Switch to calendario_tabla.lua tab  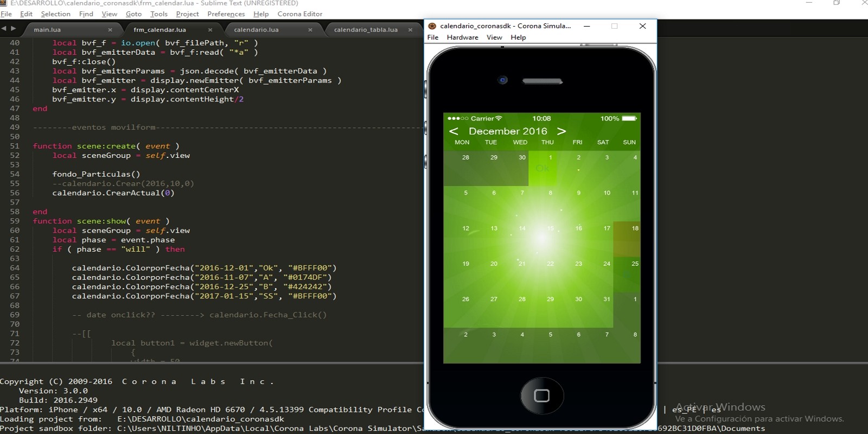pos(366,30)
